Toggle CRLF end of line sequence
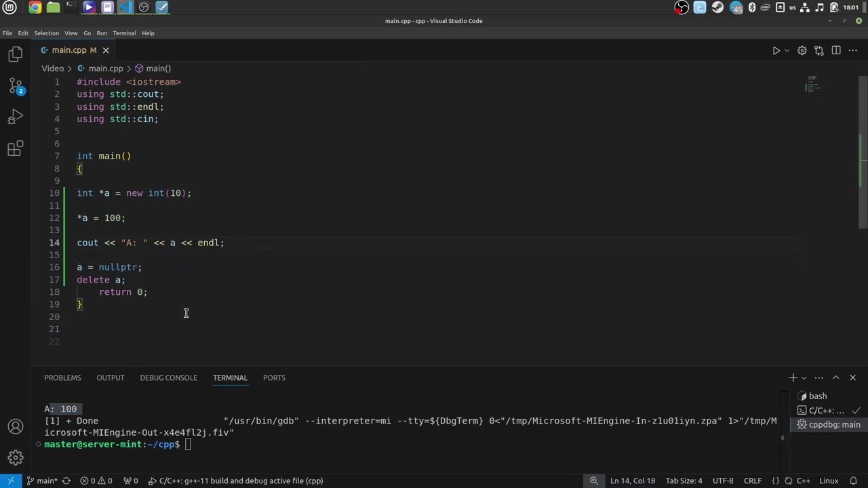This screenshot has height=488, width=868. [x=753, y=481]
